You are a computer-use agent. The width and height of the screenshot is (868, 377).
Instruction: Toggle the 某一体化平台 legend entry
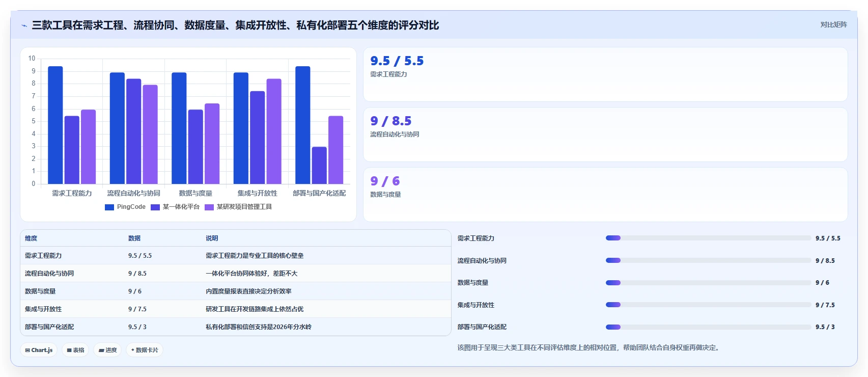point(175,207)
